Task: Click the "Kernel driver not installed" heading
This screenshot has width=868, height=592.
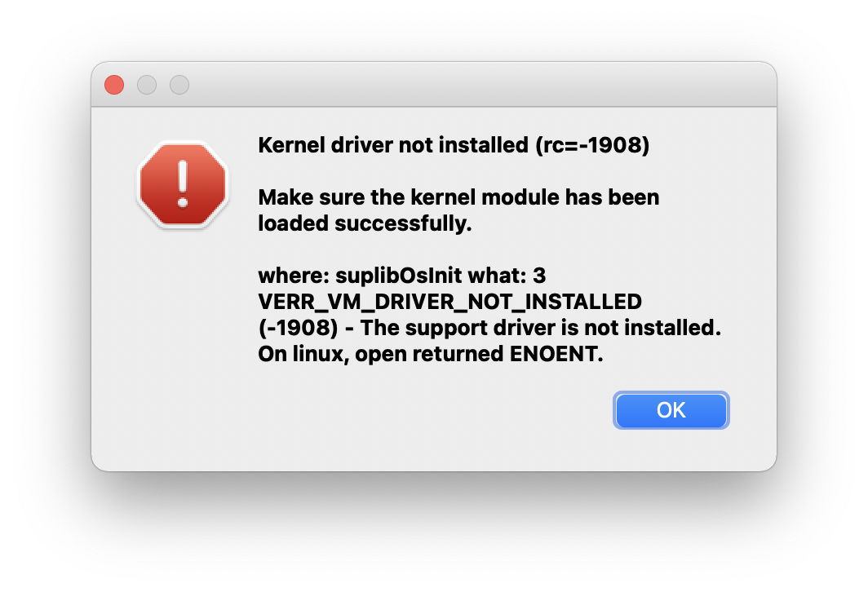Action: [394, 146]
